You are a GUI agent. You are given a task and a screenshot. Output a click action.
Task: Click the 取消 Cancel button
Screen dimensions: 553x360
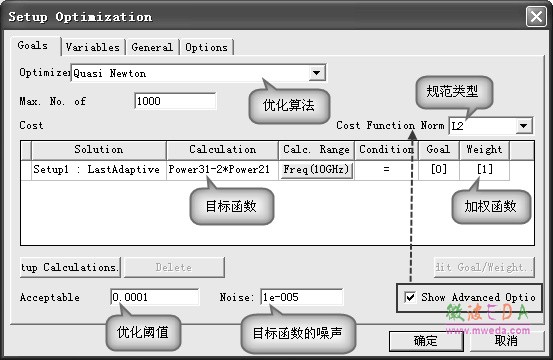click(506, 341)
